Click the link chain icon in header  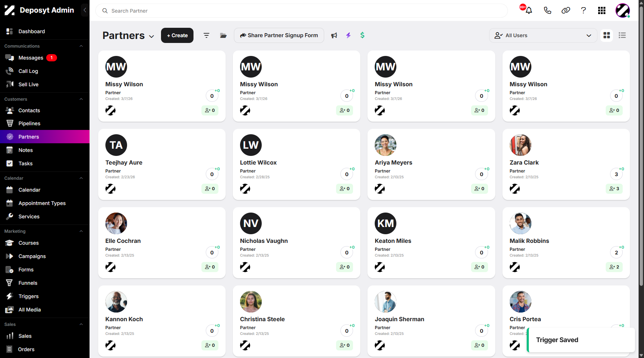point(566,10)
